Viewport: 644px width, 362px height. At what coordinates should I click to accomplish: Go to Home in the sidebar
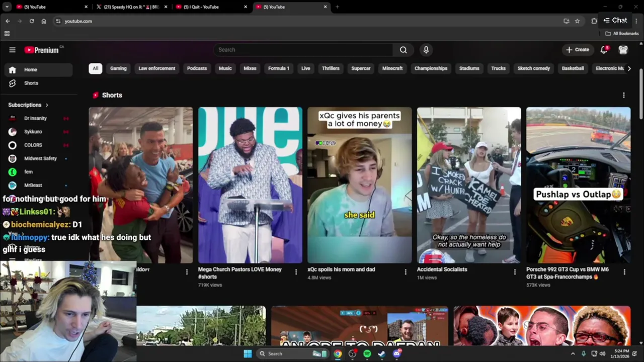[39, 70]
